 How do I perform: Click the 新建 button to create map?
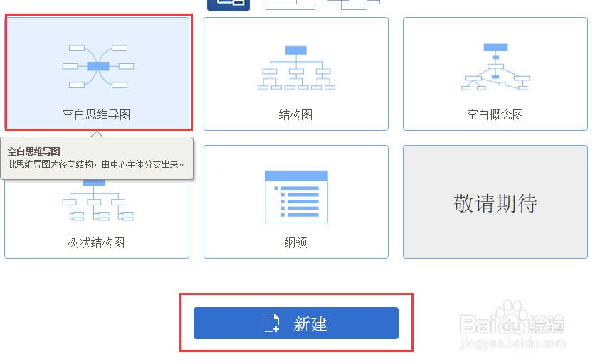coord(296,323)
